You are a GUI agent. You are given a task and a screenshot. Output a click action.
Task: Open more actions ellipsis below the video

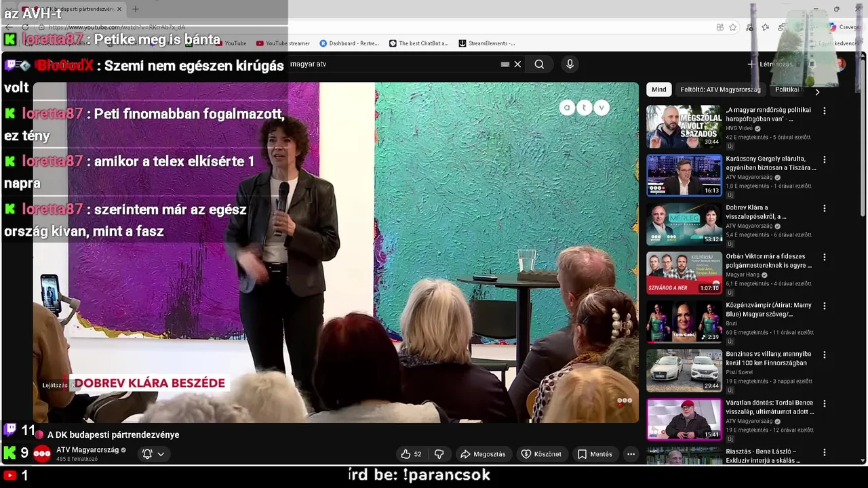point(631,454)
